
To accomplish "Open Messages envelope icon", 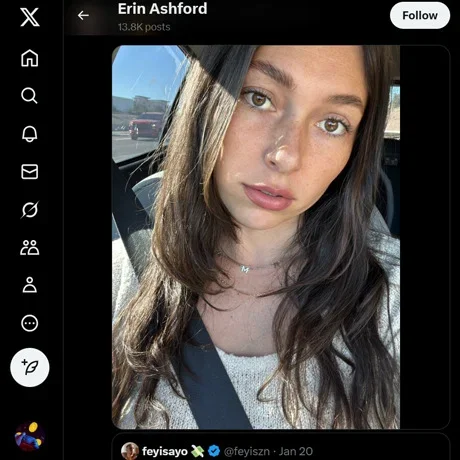I will [x=30, y=172].
